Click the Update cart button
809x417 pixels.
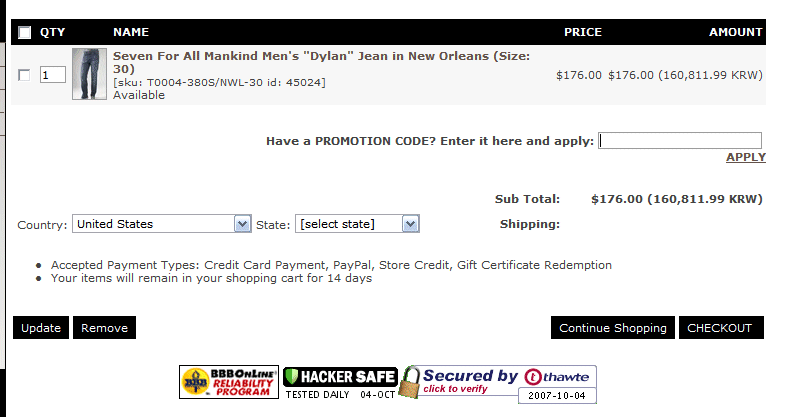(x=41, y=328)
